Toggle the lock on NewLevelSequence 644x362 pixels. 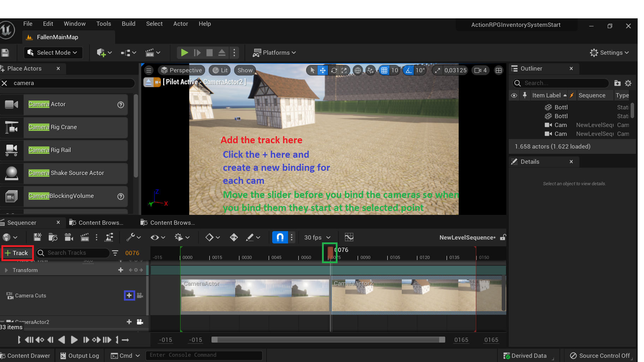tap(503, 237)
